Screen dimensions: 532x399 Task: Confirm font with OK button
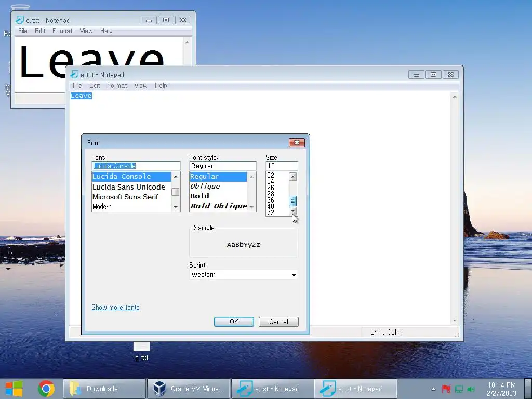point(234,322)
